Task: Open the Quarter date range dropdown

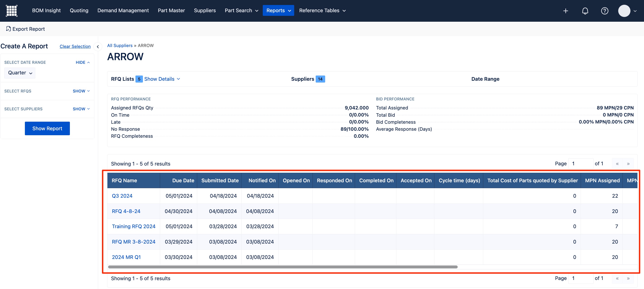Action: (20, 73)
